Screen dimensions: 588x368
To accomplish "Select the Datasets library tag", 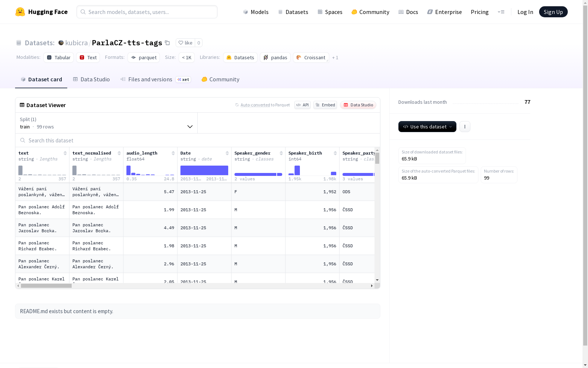I will (240, 57).
